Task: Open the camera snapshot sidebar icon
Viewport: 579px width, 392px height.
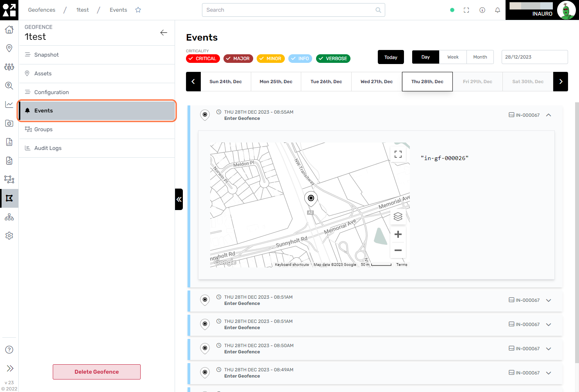Action: click(x=9, y=123)
